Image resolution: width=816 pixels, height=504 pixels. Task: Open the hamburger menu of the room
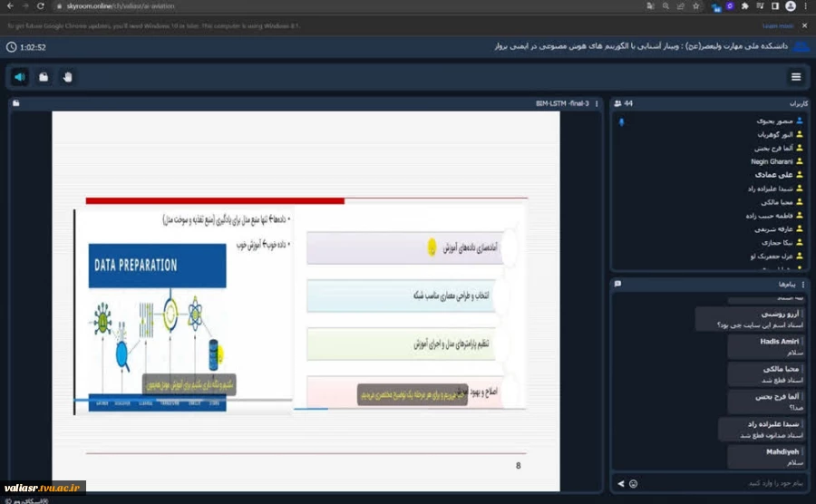click(x=796, y=77)
